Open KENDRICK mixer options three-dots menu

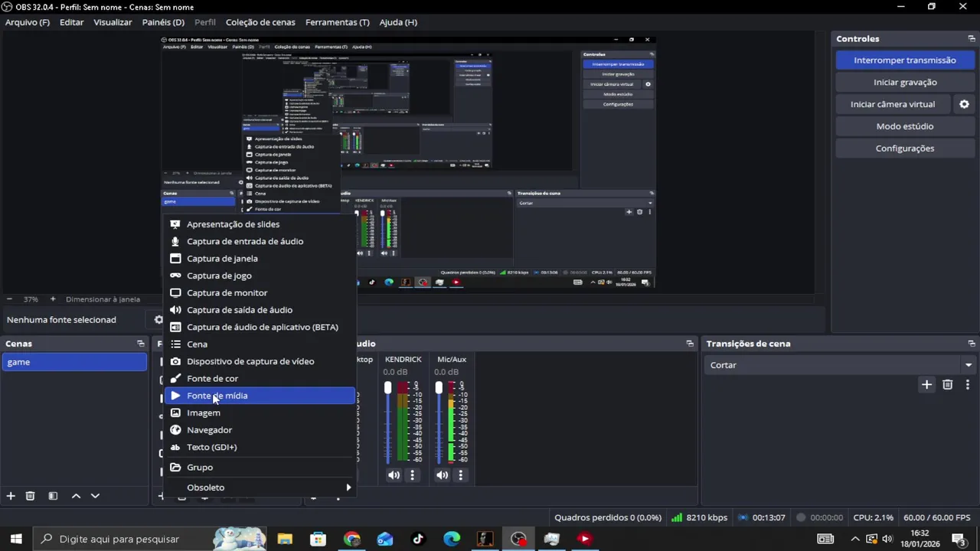412,475
